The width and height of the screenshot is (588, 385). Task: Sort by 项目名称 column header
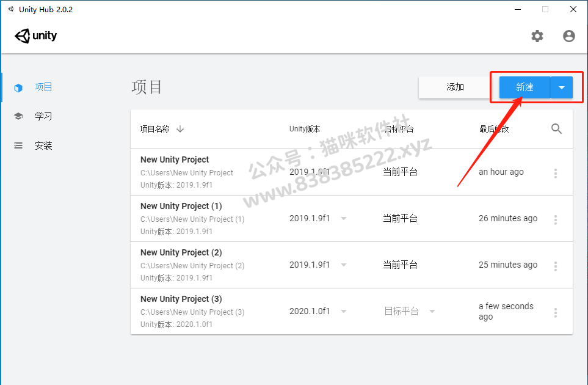coord(155,129)
